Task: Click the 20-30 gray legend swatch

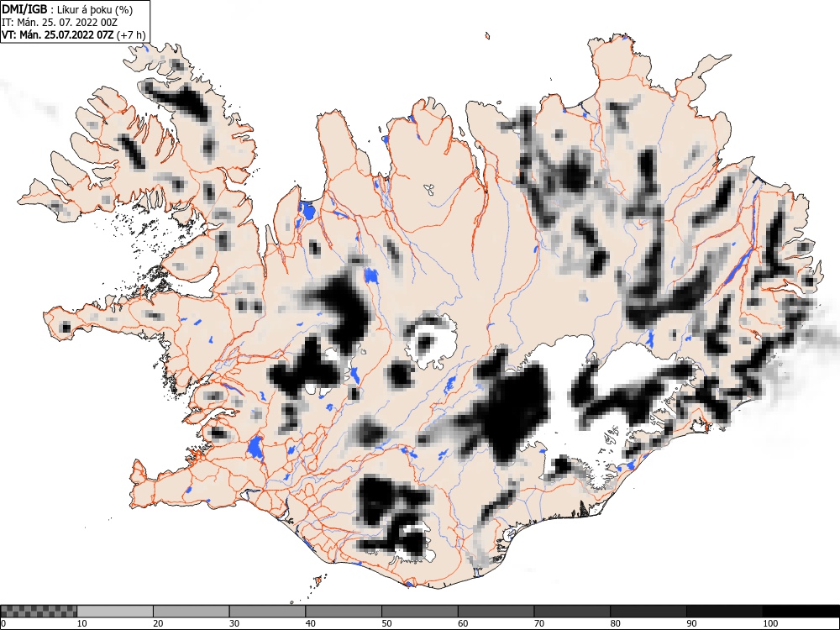Action: pos(192,612)
